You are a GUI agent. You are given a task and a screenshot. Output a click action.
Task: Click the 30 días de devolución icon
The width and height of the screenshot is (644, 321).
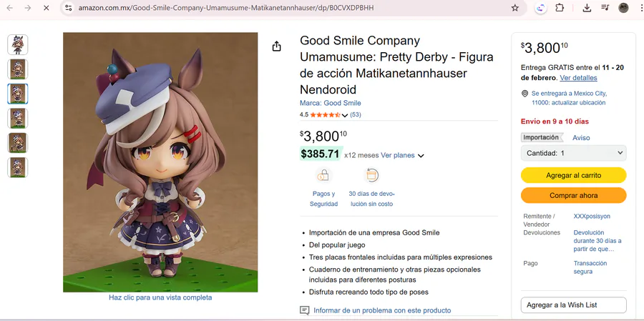coord(371,175)
